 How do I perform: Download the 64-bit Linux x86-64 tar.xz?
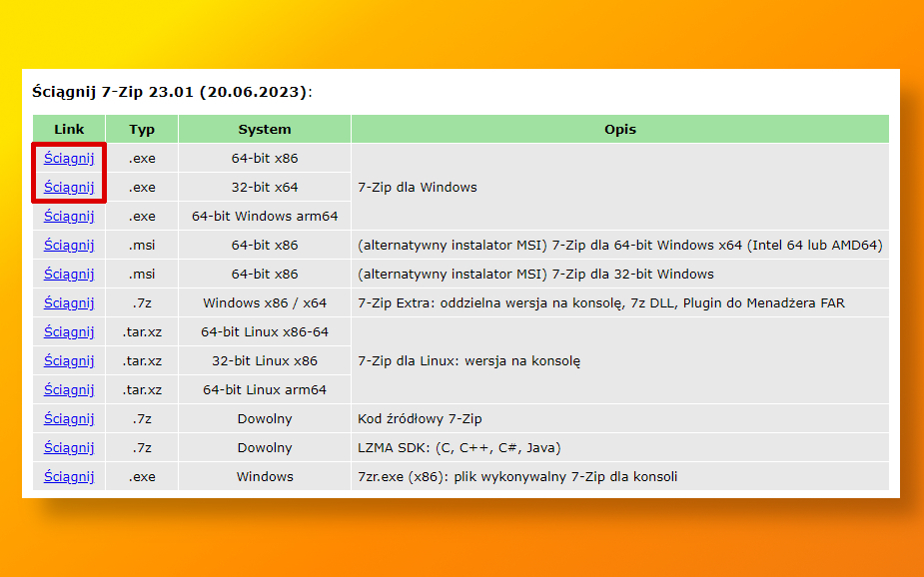[x=69, y=331]
